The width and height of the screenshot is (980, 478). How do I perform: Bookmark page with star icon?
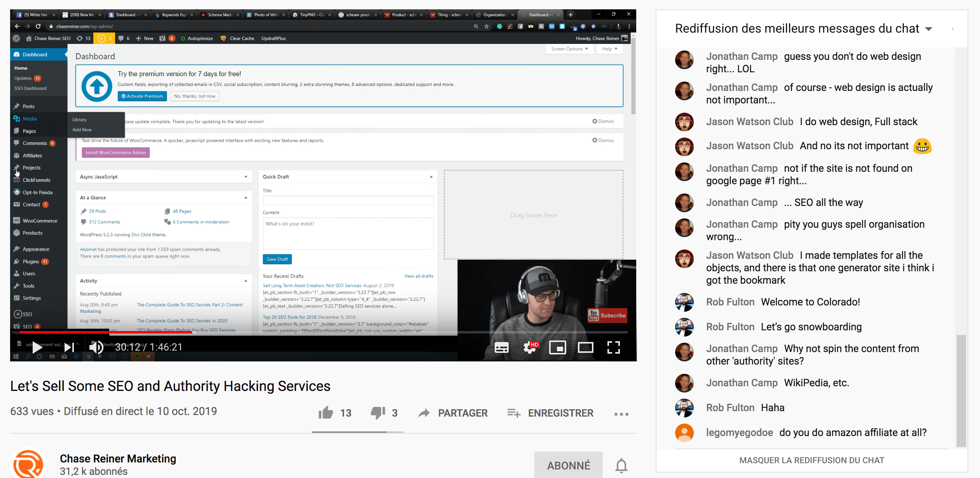pyautogui.click(x=486, y=26)
